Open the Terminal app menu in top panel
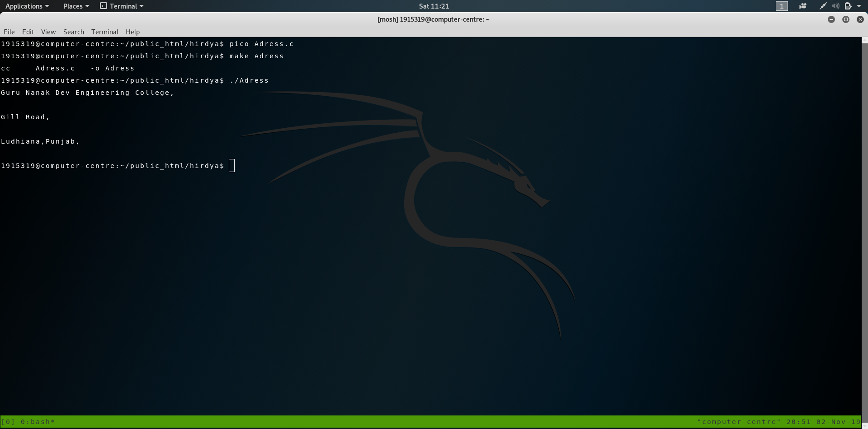This screenshot has width=868, height=429. [122, 6]
